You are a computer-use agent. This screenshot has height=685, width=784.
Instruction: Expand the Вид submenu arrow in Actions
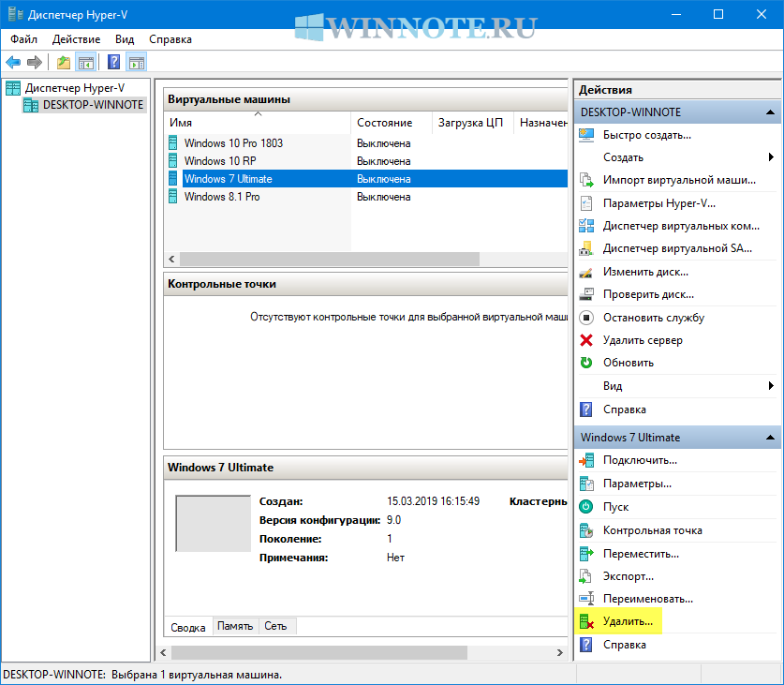click(x=771, y=386)
